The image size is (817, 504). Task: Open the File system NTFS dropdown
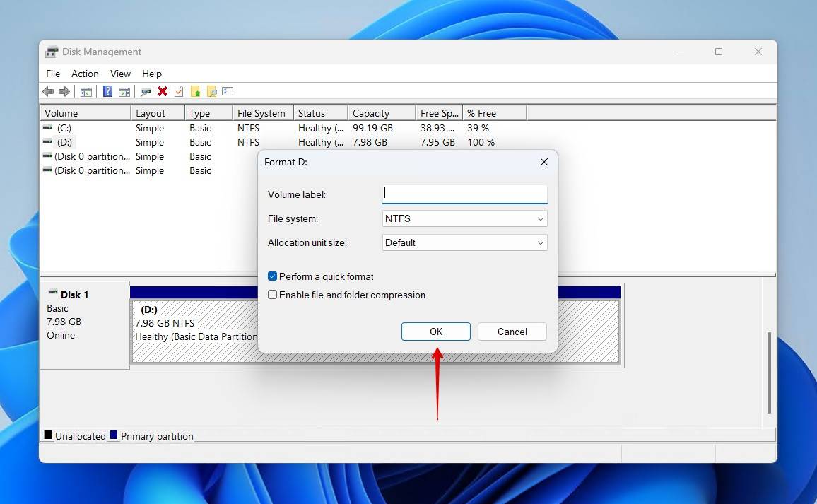[x=464, y=218]
